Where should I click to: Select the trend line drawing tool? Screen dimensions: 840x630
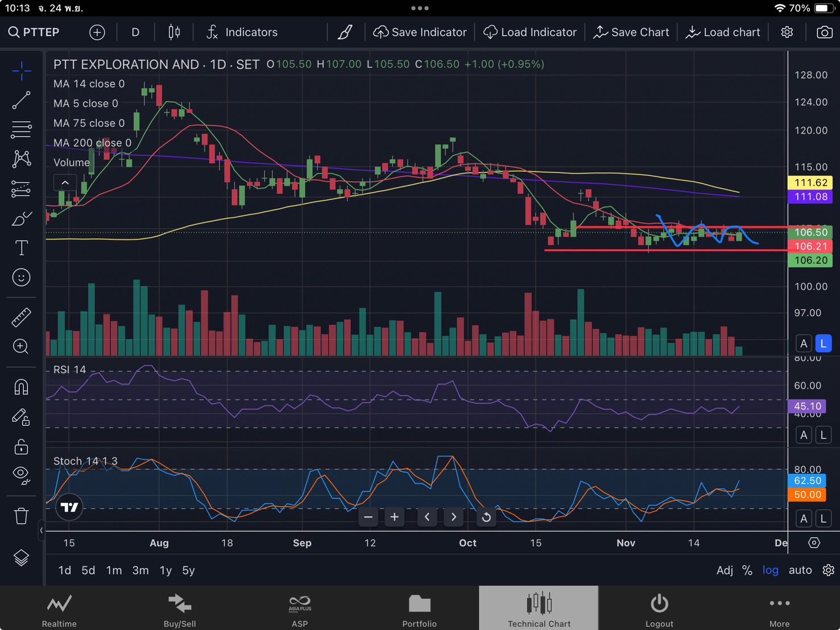coord(22,100)
